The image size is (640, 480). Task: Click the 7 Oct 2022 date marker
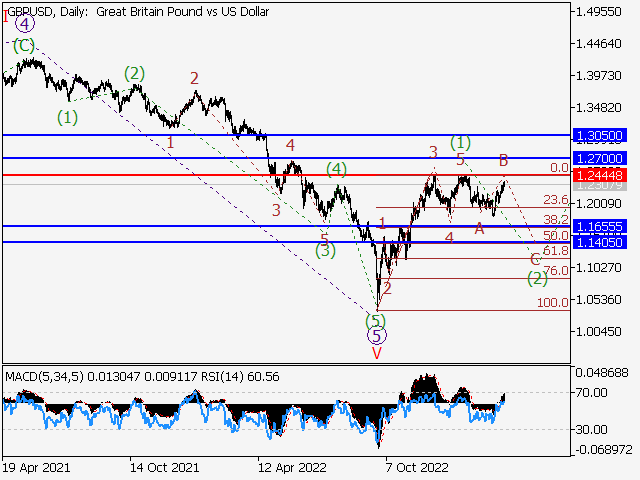418,467
